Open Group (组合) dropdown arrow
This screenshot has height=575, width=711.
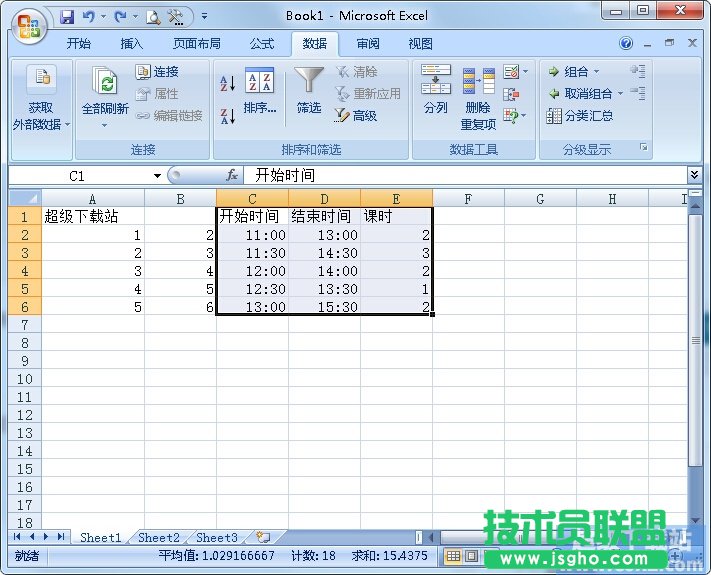(x=597, y=72)
